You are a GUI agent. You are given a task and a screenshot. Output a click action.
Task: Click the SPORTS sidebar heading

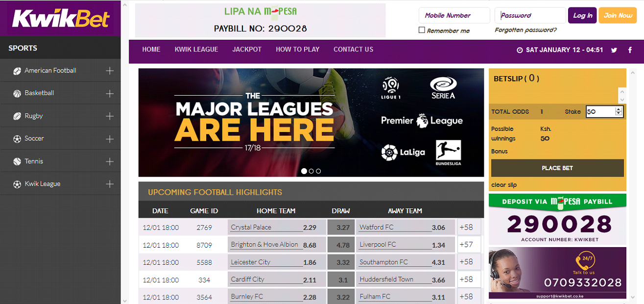[x=23, y=48]
